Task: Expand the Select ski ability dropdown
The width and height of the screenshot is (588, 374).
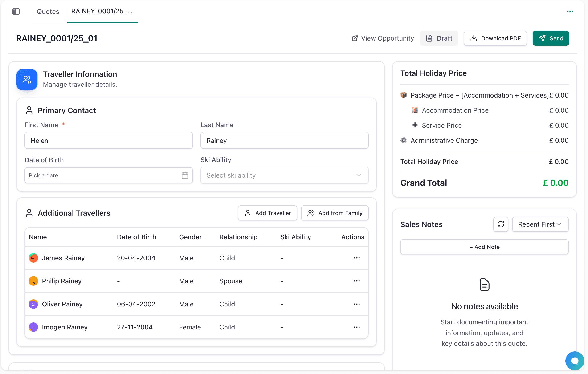Action: [284, 175]
